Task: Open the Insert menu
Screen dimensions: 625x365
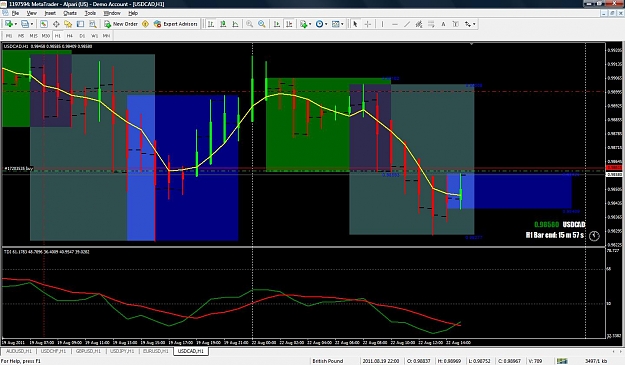Action: pyautogui.click(x=50, y=13)
